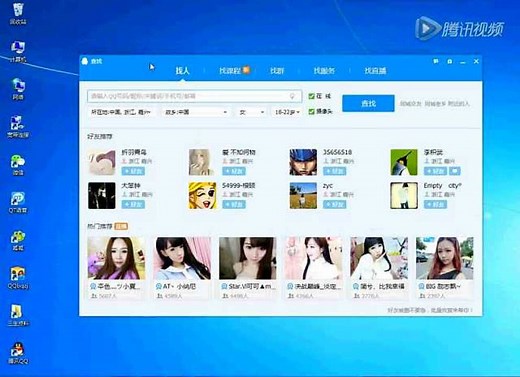Click the icon left of the minimize button
The width and height of the screenshot is (520, 377).
click(450, 61)
